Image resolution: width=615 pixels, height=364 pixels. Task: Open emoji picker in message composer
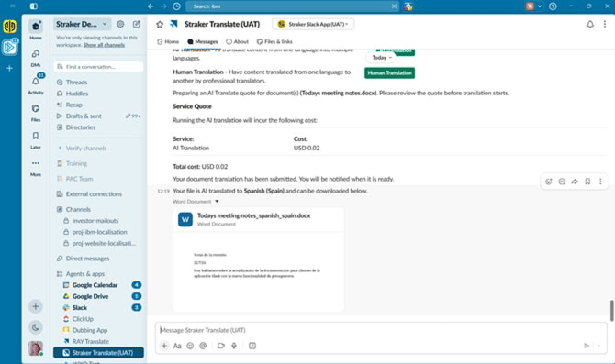[190, 346]
